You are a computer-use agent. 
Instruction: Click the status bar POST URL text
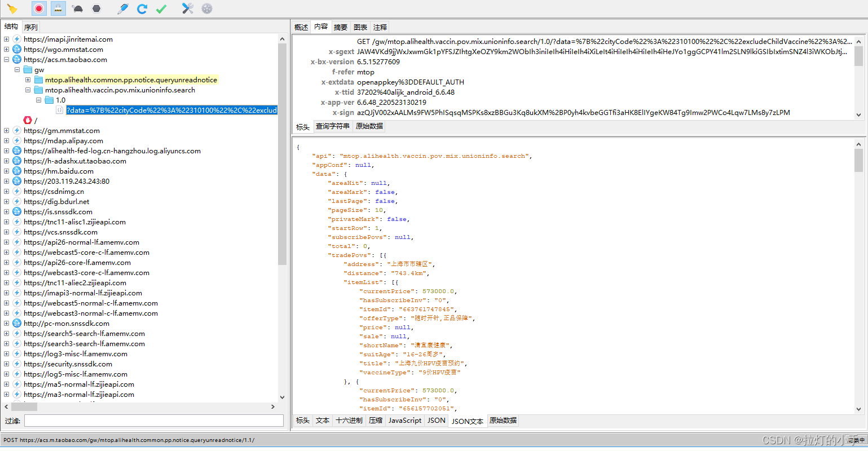[129, 440]
